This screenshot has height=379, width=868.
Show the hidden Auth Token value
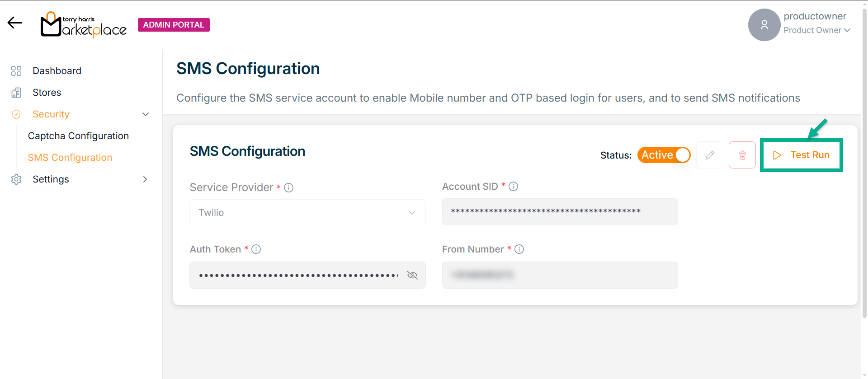click(412, 275)
